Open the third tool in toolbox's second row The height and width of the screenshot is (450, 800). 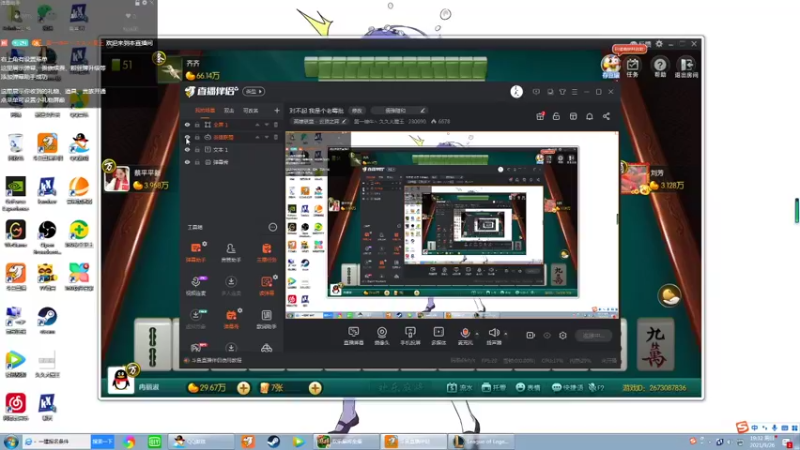pos(266,285)
